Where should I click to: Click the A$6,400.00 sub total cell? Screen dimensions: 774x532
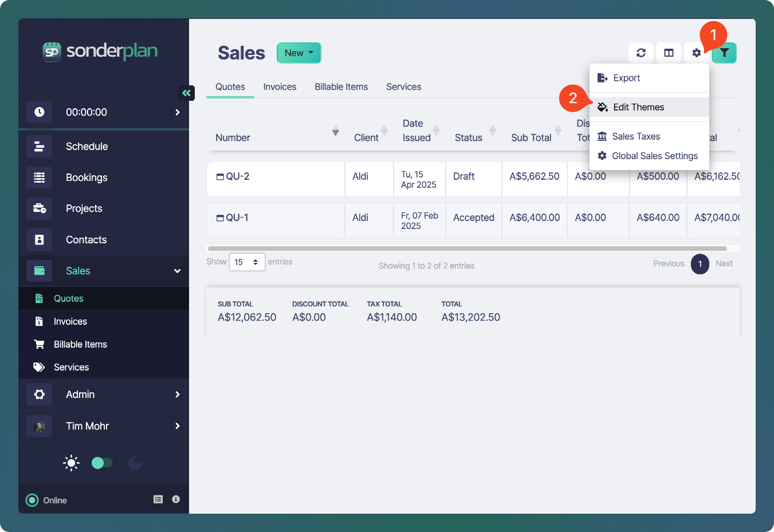(535, 220)
